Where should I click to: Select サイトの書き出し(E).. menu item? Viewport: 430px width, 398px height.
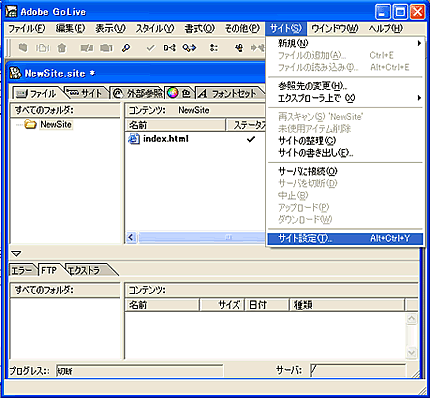click(x=345, y=153)
